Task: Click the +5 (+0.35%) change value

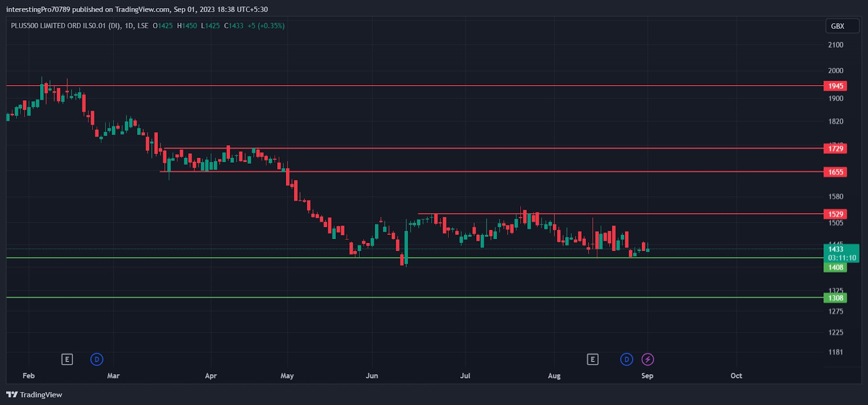Action: [266, 25]
